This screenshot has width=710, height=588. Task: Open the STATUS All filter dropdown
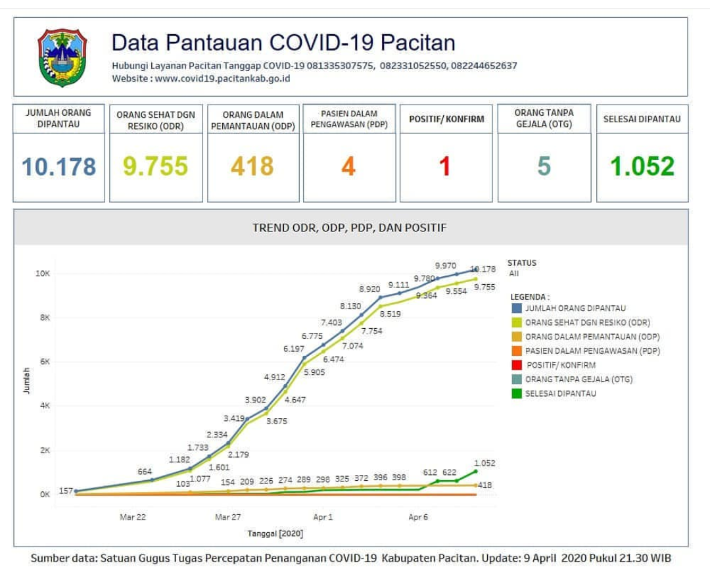point(514,273)
